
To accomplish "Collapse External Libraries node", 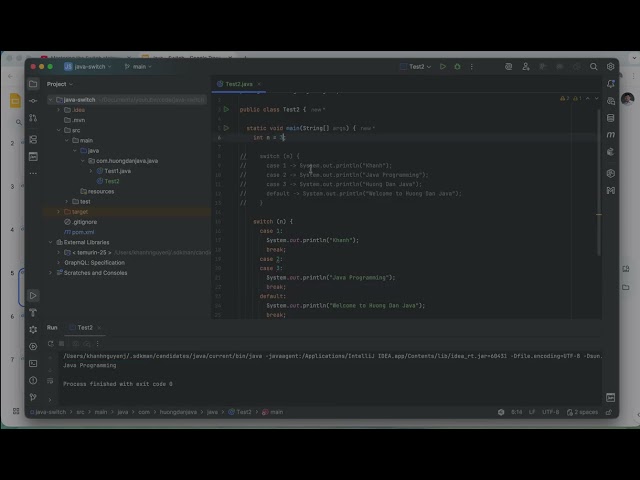I will coord(51,242).
